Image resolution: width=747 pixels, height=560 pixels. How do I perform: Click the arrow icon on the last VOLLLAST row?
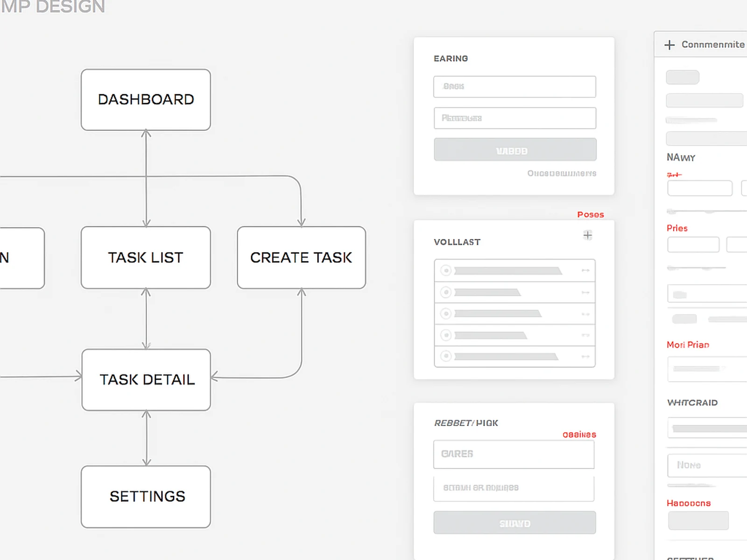point(585,357)
